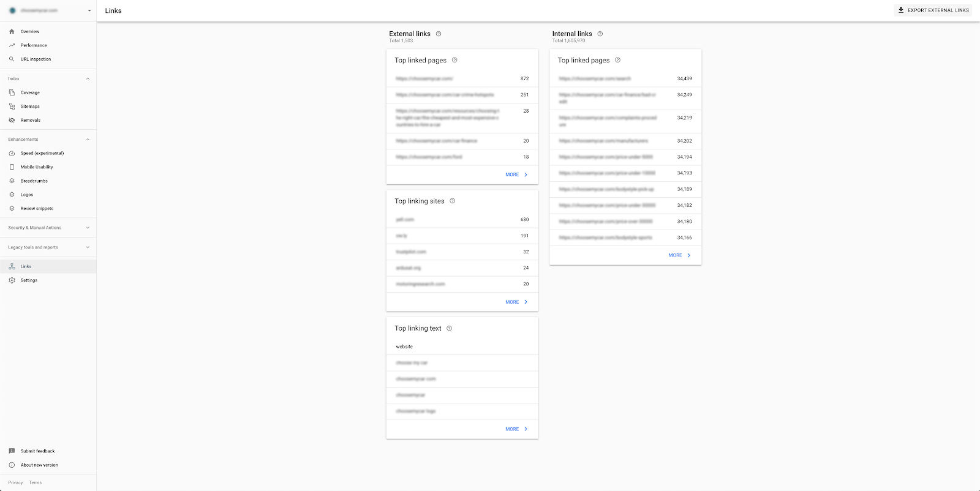Screen dimensions: 980x491
Task: Collapse the Enhancements section
Action: point(88,139)
